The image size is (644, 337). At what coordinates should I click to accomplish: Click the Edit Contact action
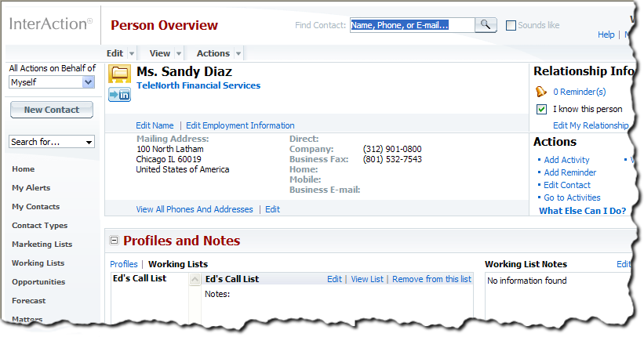coord(567,185)
